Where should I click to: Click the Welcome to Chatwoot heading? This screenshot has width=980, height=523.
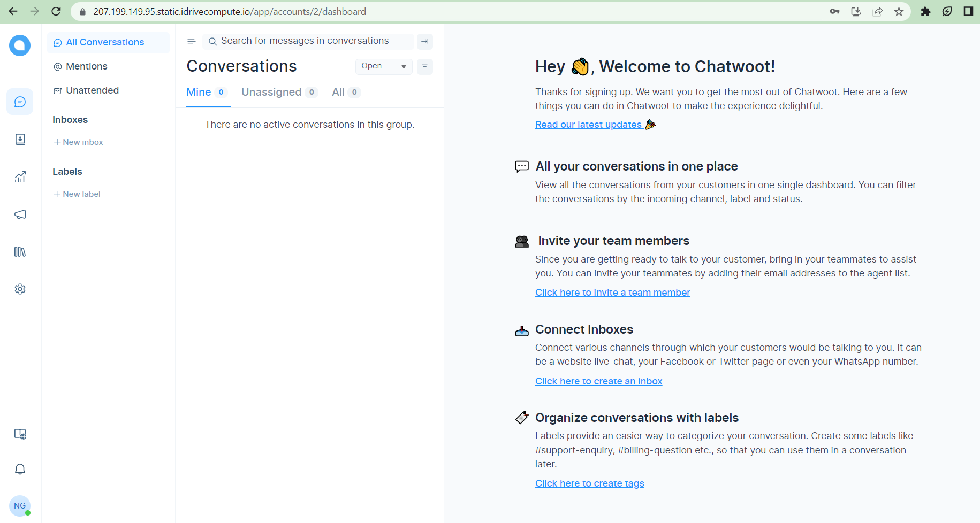pos(655,67)
